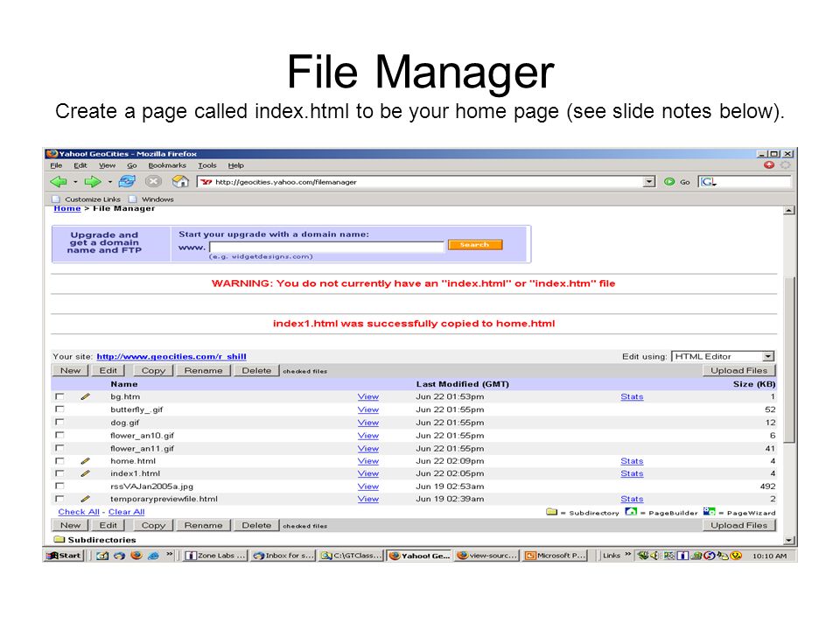Viewport: 840px width, 630px height.
Task: Click the page scroll down arrow
Action: (x=788, y=540)
